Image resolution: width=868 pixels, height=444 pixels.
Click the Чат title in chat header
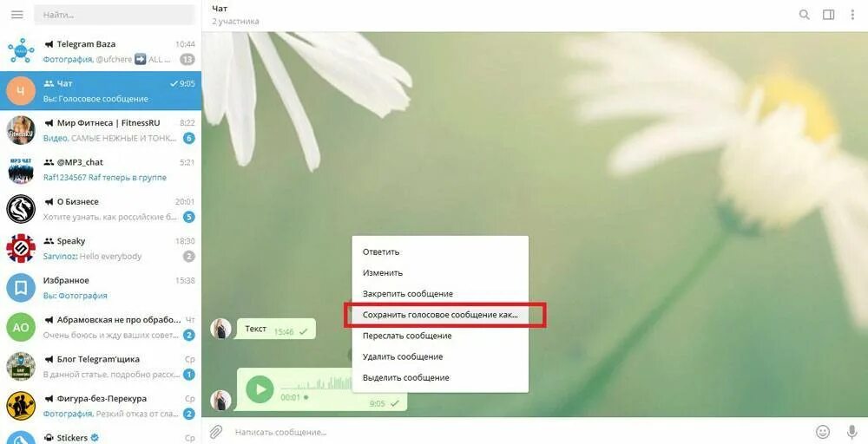tap(220, 9)
